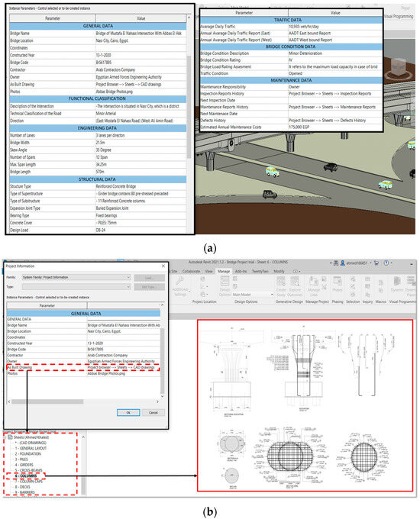Click the Manage Links icon
The height and width of the screenshot is (519, 420).
pos(313,282)
